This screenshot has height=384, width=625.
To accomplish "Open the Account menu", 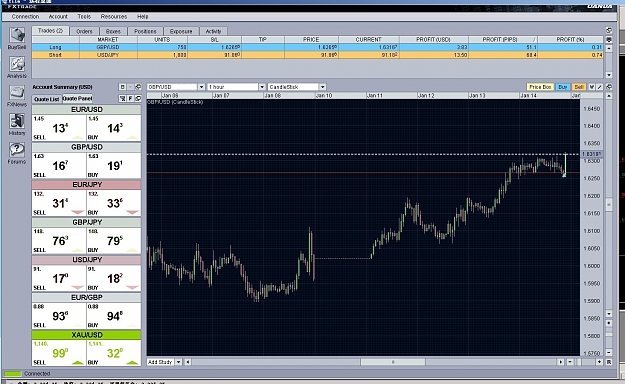I will click(x=58, y=17).
